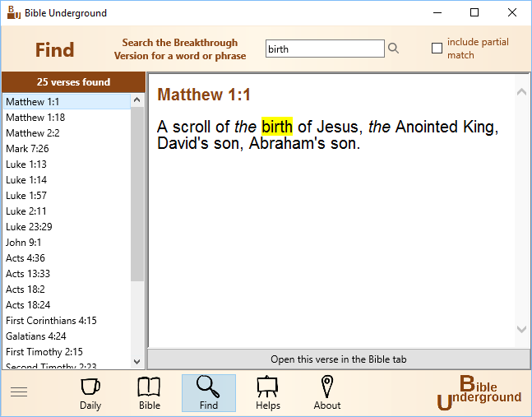Click the magnifying glass search icon
The width and height of the screenshot is (532, 417).
pyautogui.click(x=393, y=49)
